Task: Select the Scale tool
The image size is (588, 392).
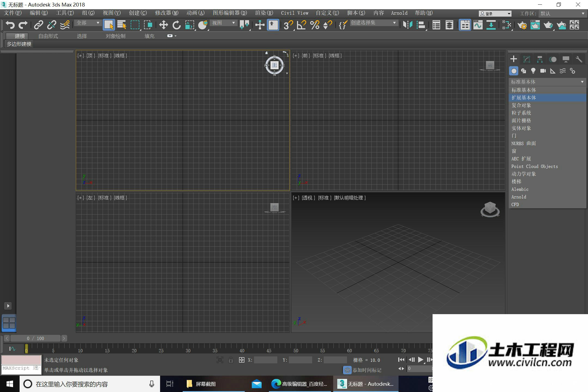Action: [190, 25]
